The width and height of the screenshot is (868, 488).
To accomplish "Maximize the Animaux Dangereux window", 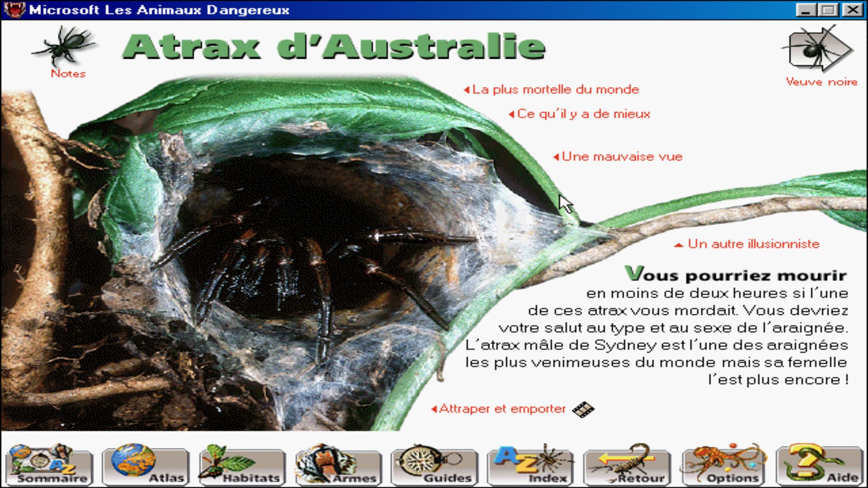I will (x=829, y=10).
